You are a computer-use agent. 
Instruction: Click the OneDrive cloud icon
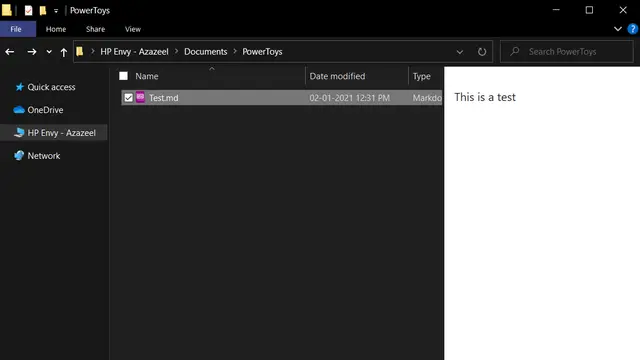click(19, 110)
